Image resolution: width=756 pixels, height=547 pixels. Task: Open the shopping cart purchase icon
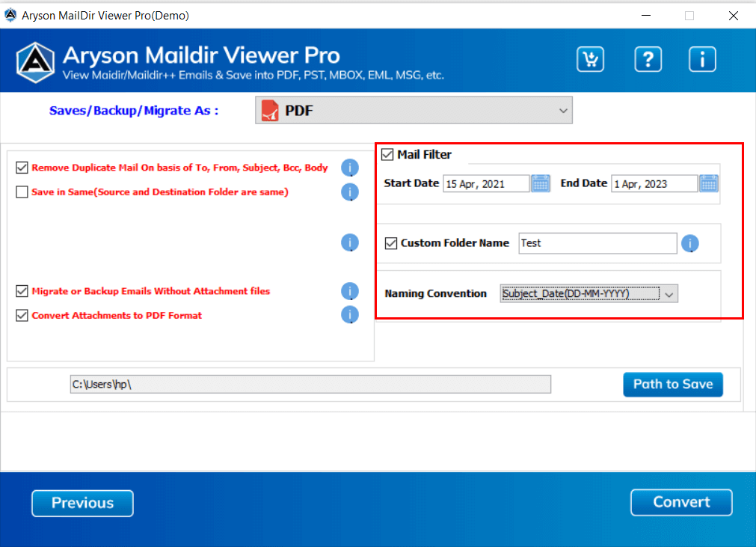[x=590, y=59]
